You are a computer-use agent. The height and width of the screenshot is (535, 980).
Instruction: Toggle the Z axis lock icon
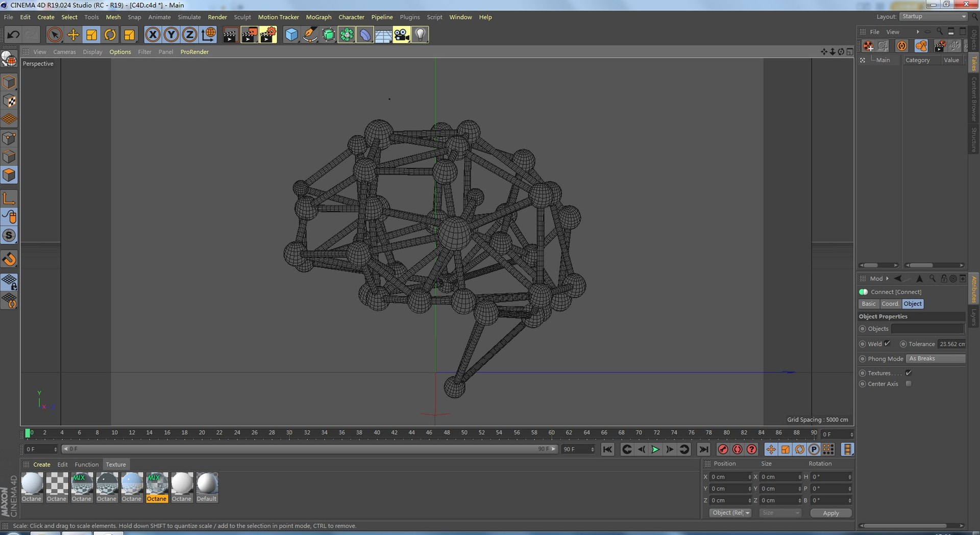coord(189,35)
